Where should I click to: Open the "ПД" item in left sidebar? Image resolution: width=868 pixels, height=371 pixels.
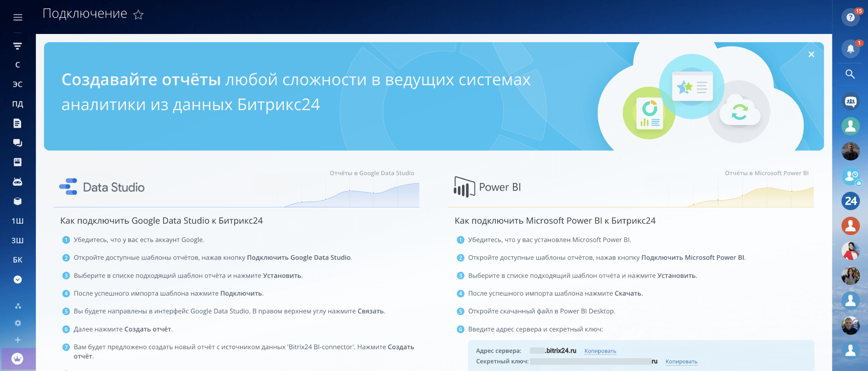click(x=18, y=104)
